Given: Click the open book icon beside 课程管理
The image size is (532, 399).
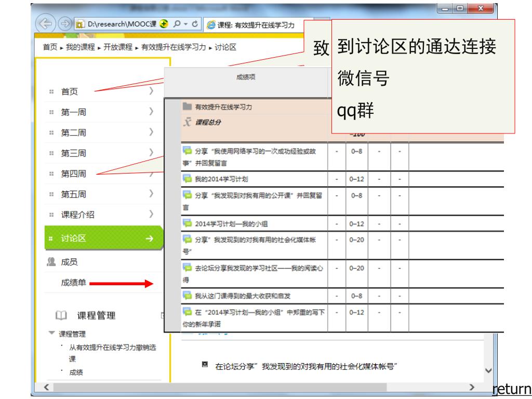Looking at the screenshot, I should (x=61, y=315).
